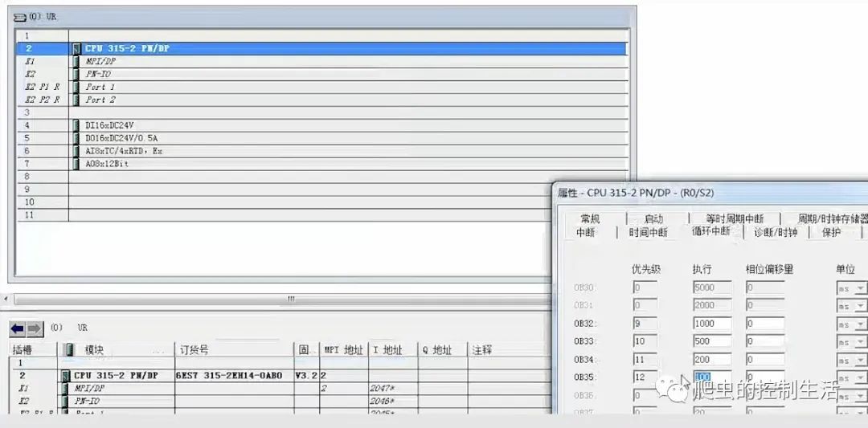Click the back arrow above the detail table

pos(18,329)
